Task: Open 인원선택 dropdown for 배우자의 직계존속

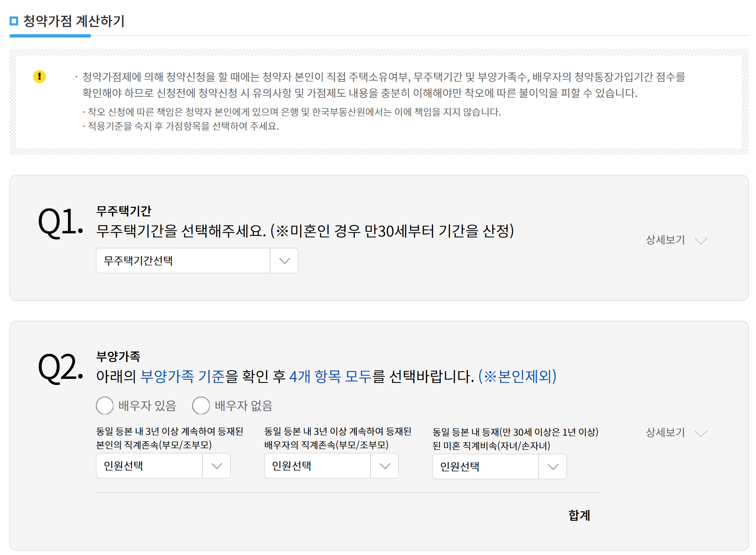Action: tap(331, 466)
